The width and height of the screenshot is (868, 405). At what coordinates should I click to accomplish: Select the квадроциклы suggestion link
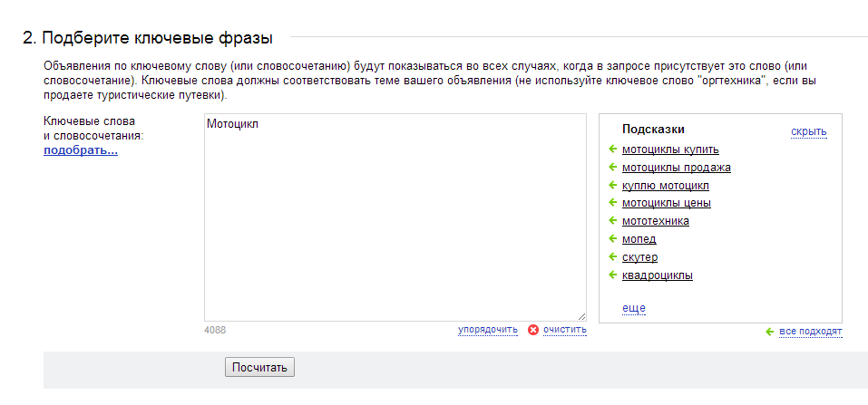pyautogui.click(x=658, y=275)
